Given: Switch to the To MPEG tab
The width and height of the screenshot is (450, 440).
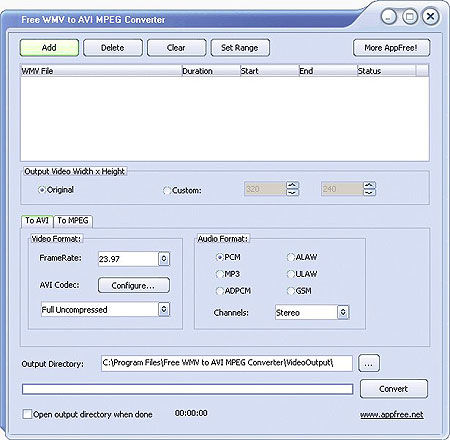Looking at the screenshot, I should 73,221.
